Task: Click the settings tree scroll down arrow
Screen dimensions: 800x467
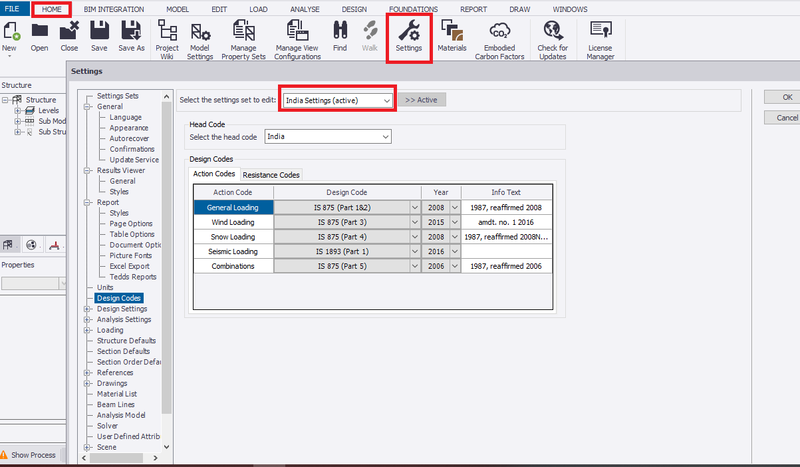Action: [x=166, y=447]
